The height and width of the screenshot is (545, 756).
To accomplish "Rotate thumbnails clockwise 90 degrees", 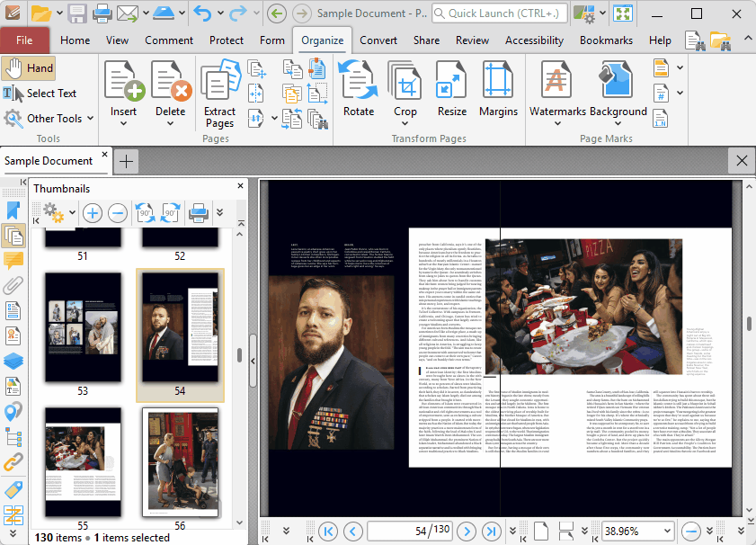I will [170, 213].
